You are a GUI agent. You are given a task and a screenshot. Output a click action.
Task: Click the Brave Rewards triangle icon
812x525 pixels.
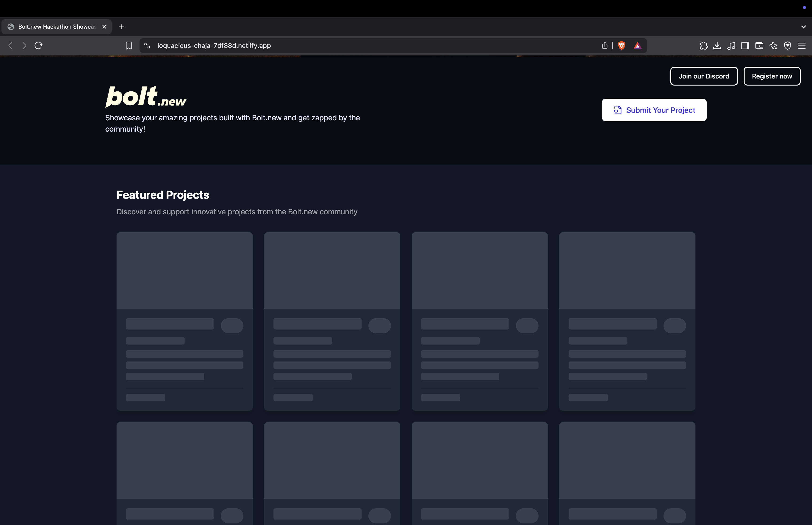[x=637, y=46]
